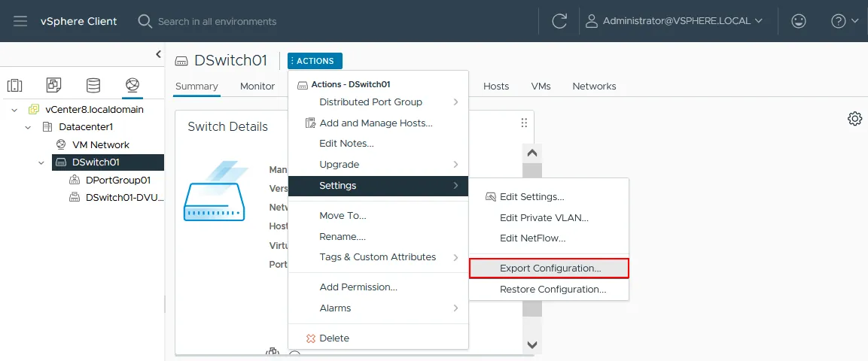
Task: Switch to the Monitor tab
Action: click(x=257, y=86)
